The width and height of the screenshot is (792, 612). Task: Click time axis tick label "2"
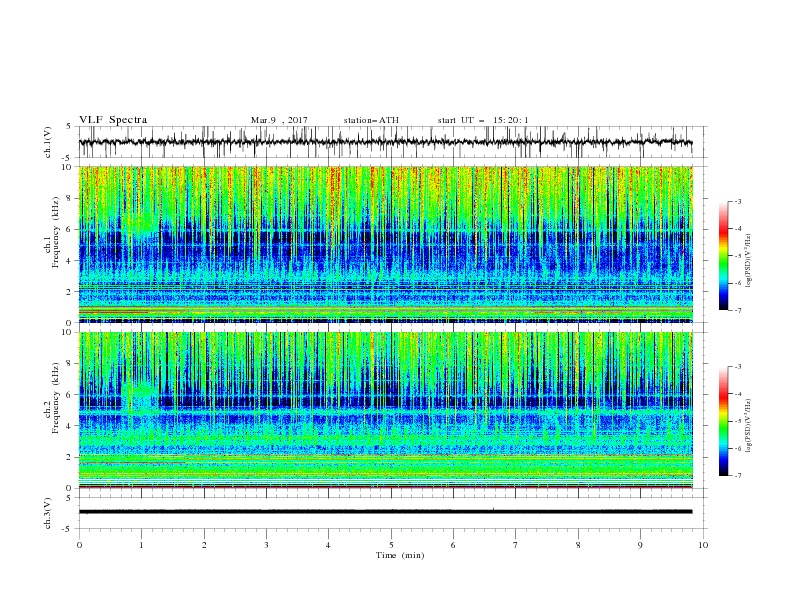(x=204, y=545)
